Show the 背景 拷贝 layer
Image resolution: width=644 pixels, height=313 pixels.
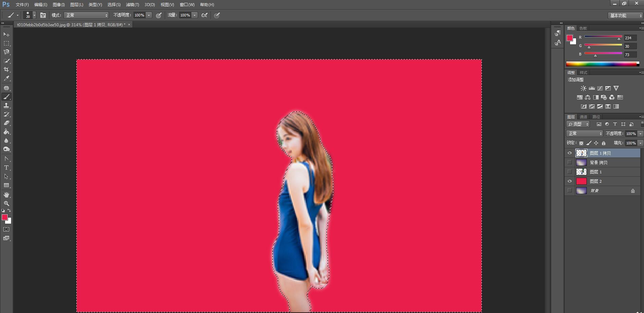pyautogui.click(x=570, y=163)
